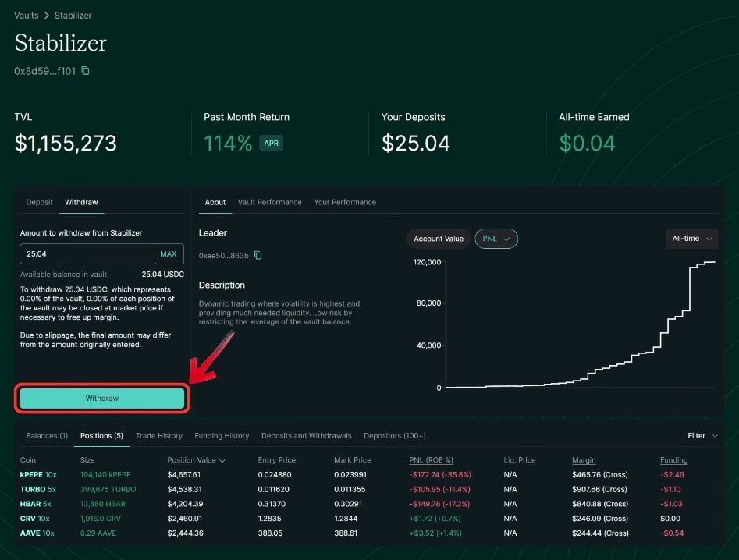This screenshot has height=560, width=739.
Task: Toggle Account Value chart view
Action: point(439,239)
